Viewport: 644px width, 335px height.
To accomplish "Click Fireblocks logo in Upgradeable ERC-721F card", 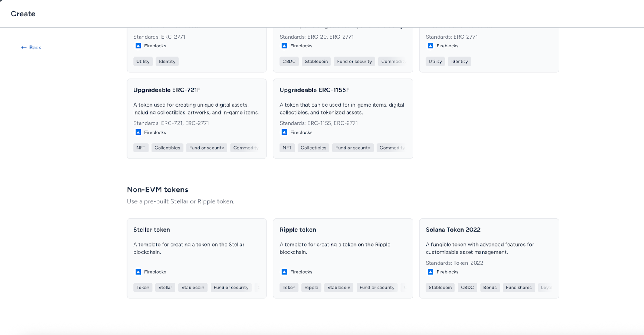I will 138,132.
